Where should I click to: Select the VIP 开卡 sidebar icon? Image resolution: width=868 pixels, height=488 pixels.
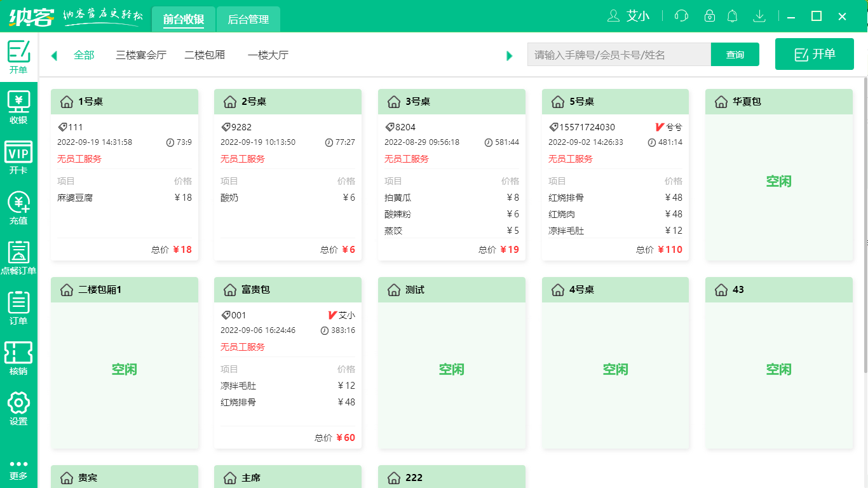18,157
